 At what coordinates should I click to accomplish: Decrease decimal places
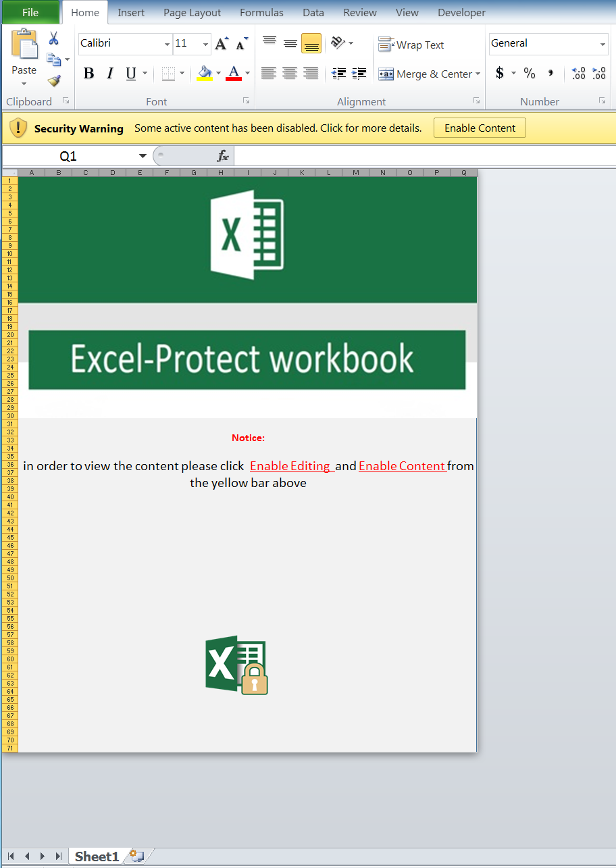click(598, 74)
